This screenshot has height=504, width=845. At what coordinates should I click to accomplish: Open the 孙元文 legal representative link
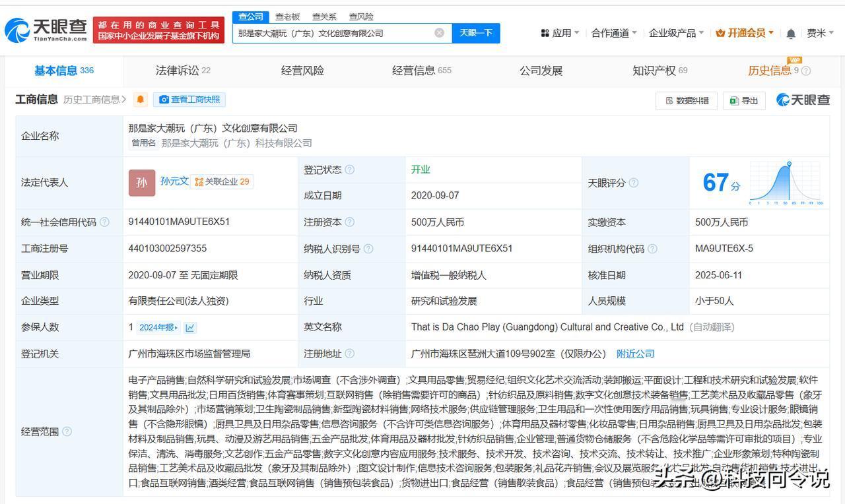[174, 181]
